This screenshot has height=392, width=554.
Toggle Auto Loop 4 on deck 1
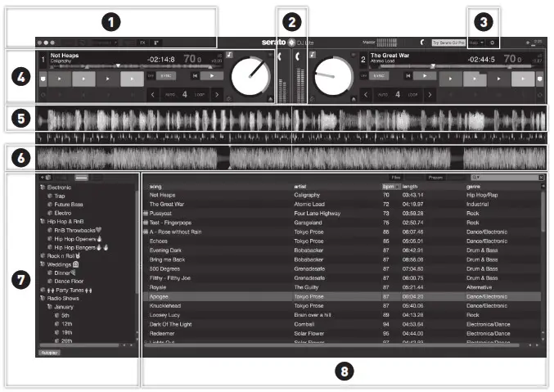185,95
